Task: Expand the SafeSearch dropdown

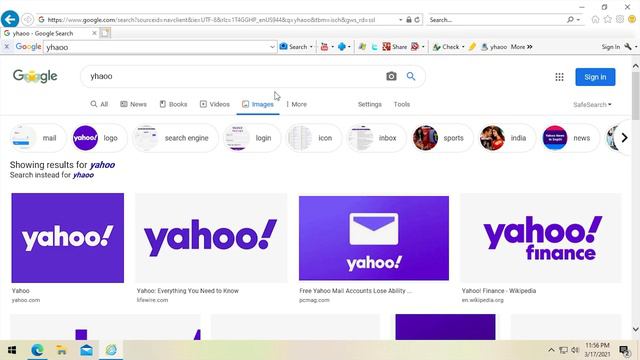Action: [x=592, y=104]
